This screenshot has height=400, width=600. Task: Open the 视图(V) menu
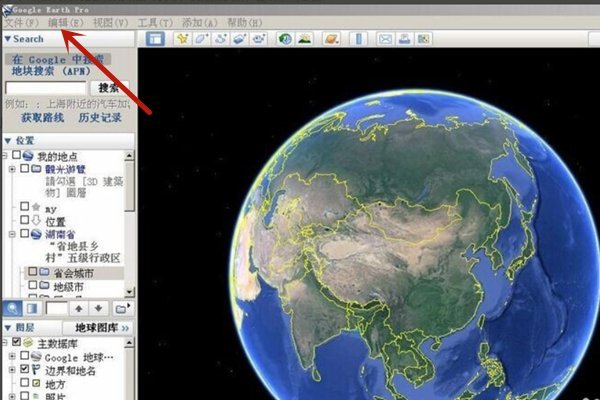[x=111, y=23]
